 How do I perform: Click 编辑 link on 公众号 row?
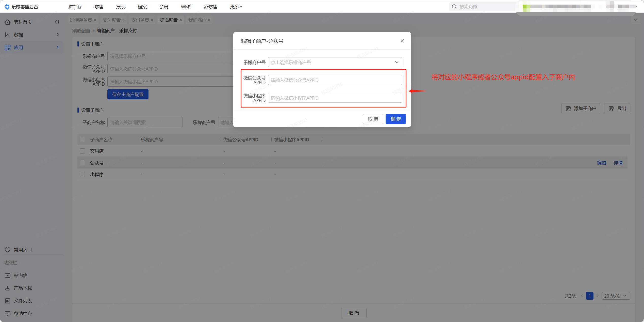pos(601,163)
